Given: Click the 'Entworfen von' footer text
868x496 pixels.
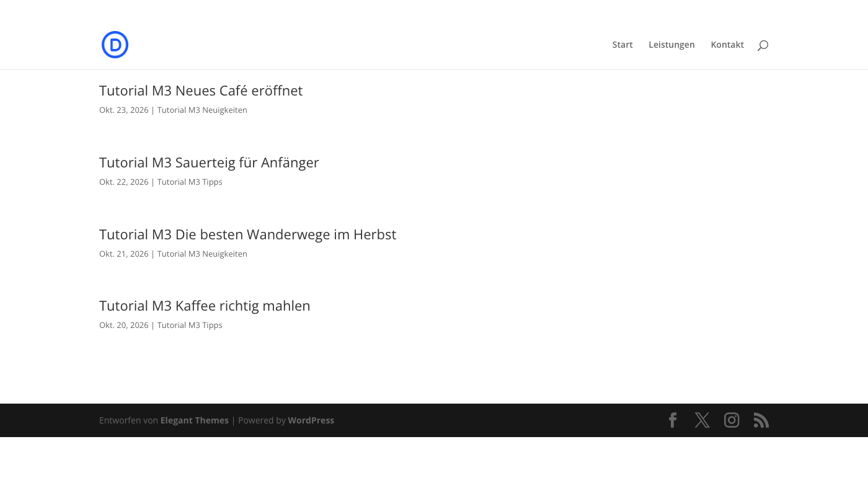Looking at the screenshot, I should coord(128,420).
